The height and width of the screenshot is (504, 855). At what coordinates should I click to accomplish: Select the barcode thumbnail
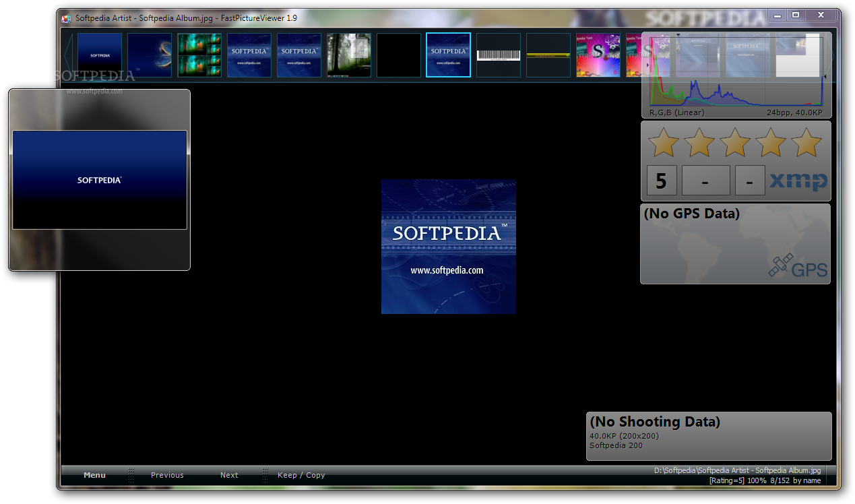pyautogui.click(x=499, y=55)
